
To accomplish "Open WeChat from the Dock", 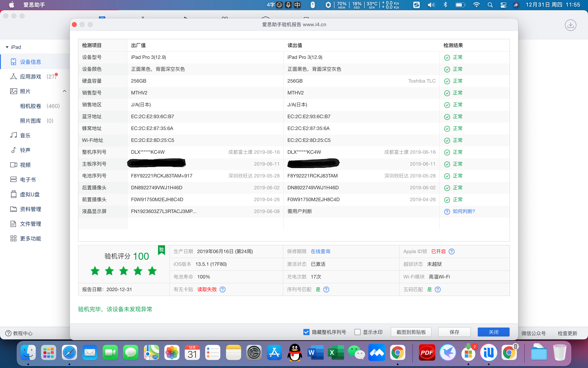I will [356, 352].
